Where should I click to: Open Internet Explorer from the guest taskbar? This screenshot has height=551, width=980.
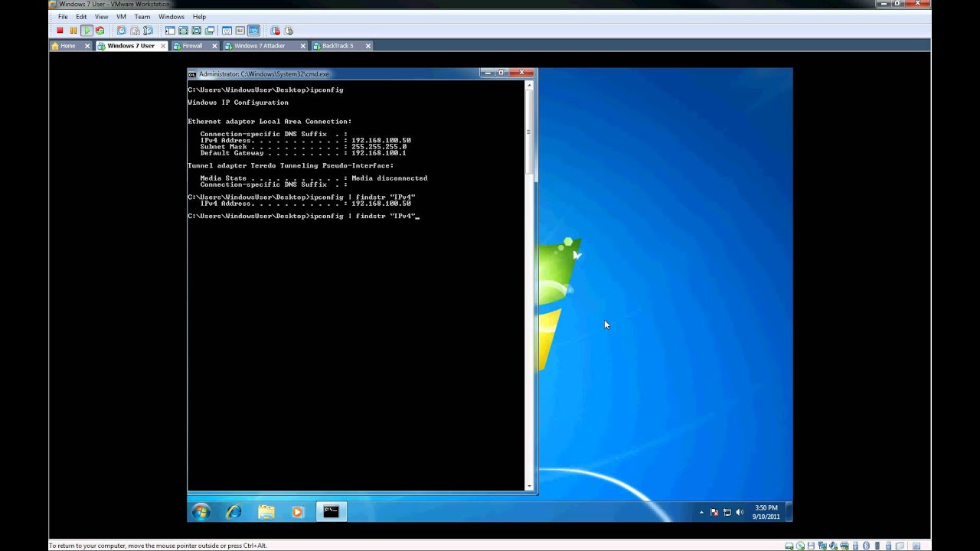coord(234,512)
